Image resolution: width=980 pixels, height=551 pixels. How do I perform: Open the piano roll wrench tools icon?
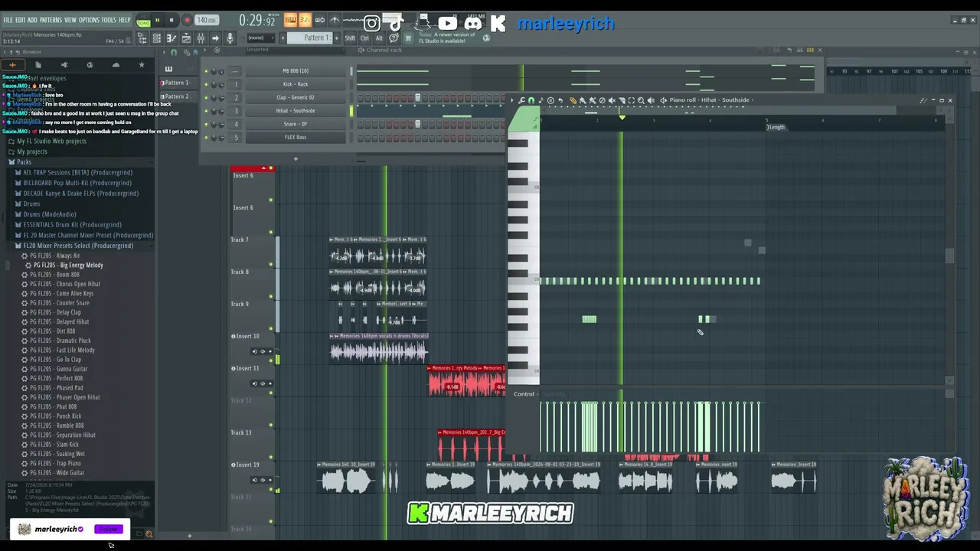521,100
